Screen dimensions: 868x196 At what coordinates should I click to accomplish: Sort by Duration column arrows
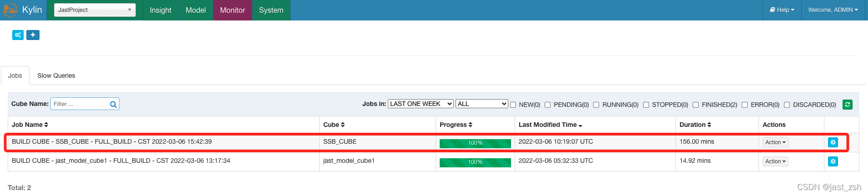click(x=709, y=125)
